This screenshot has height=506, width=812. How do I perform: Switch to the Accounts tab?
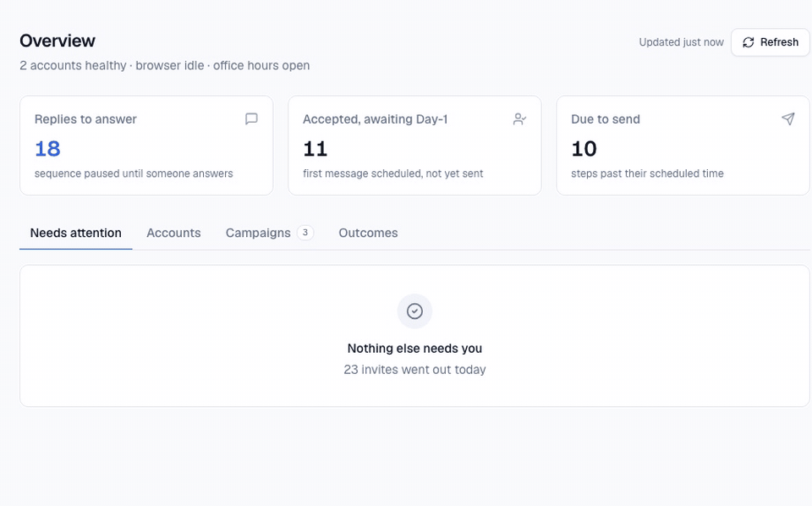pos(173,233)
